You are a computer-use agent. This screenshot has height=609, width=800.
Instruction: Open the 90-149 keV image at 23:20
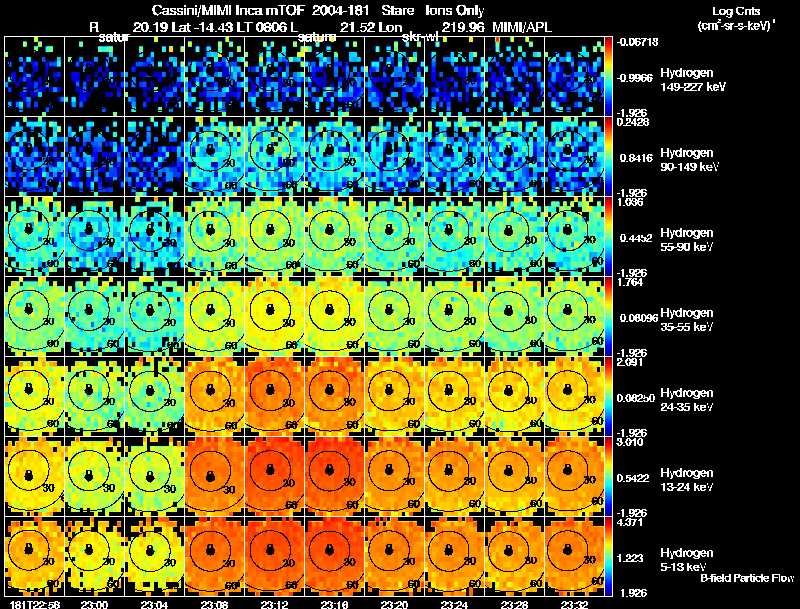click(394, 156)
